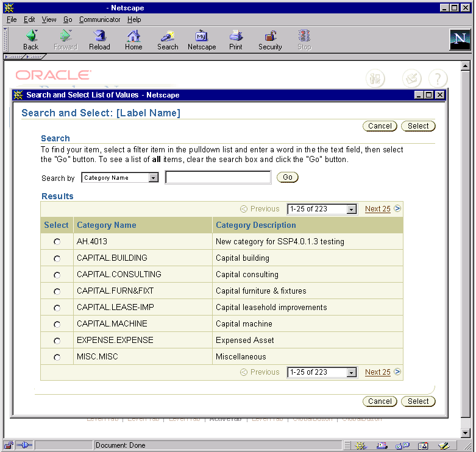Open the Security toolbar icon
Image resolution: width=476 pixels, height=452 pixels.
click(270, 40)
